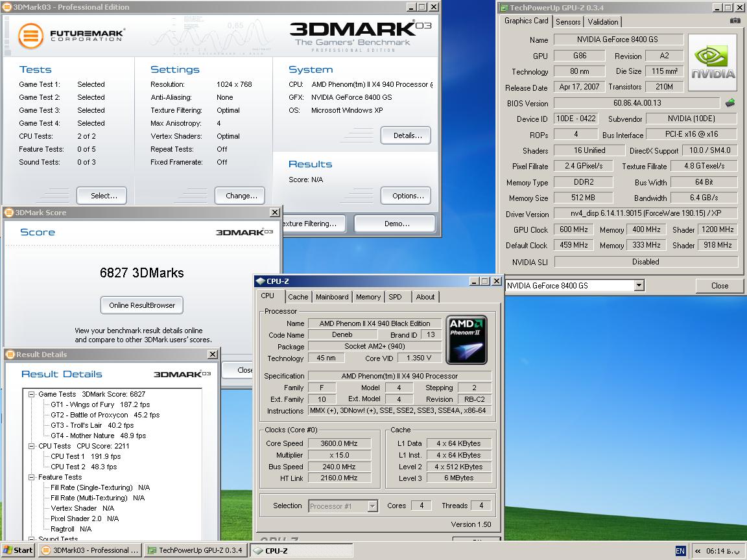Viewport: 747px width, 560px height.
Task: Click the Driver Version field in GPU-Z
Action: 646,214
